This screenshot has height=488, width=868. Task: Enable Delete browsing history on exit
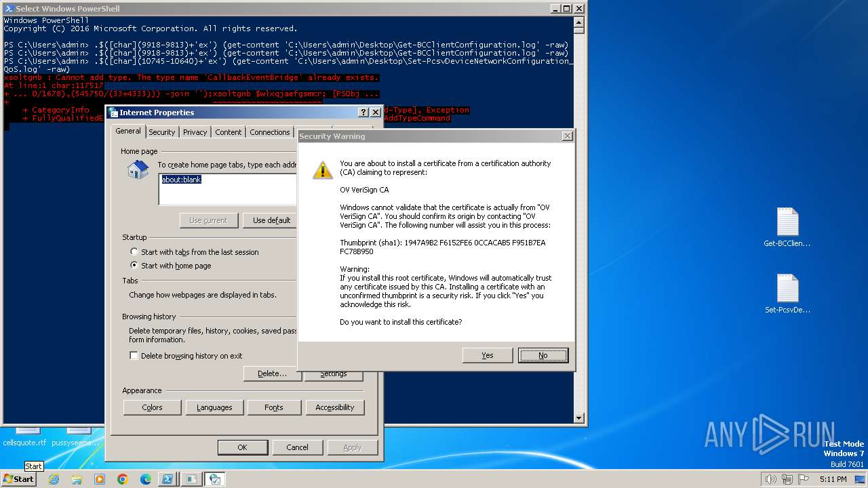pyautogui.click(x=186, y=356)
